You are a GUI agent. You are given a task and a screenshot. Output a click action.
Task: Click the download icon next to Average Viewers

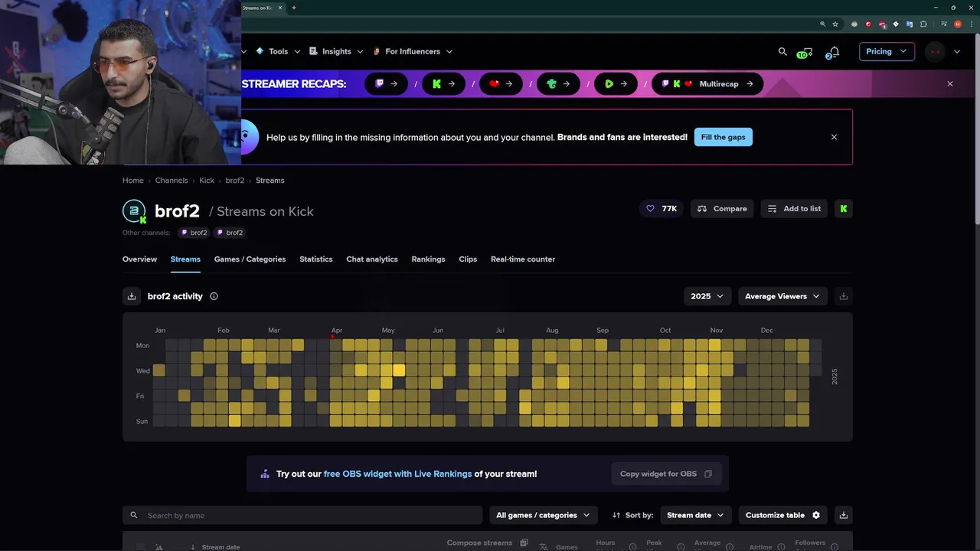(844, 296)
